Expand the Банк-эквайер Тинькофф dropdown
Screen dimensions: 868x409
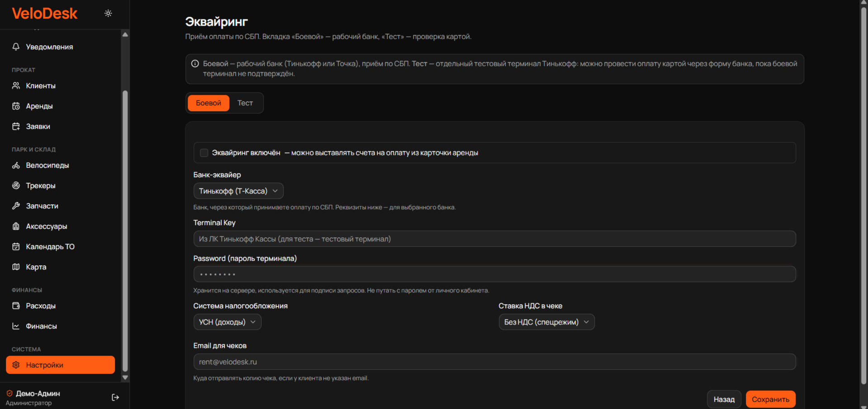pos(238,191)
